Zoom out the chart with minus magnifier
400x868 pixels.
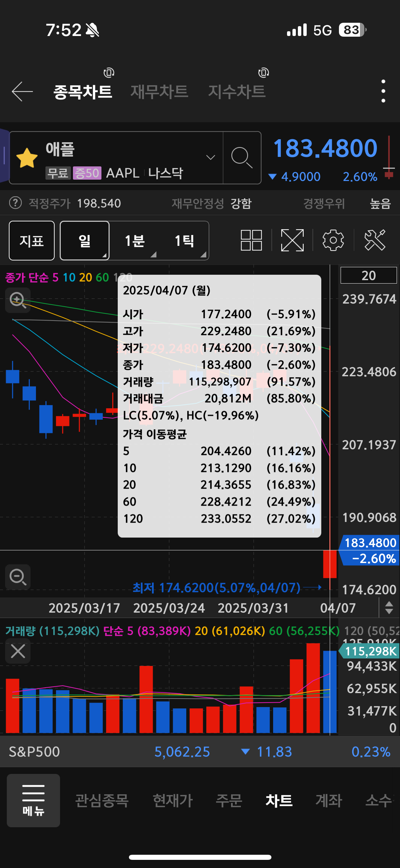click(x=18, y=577)
